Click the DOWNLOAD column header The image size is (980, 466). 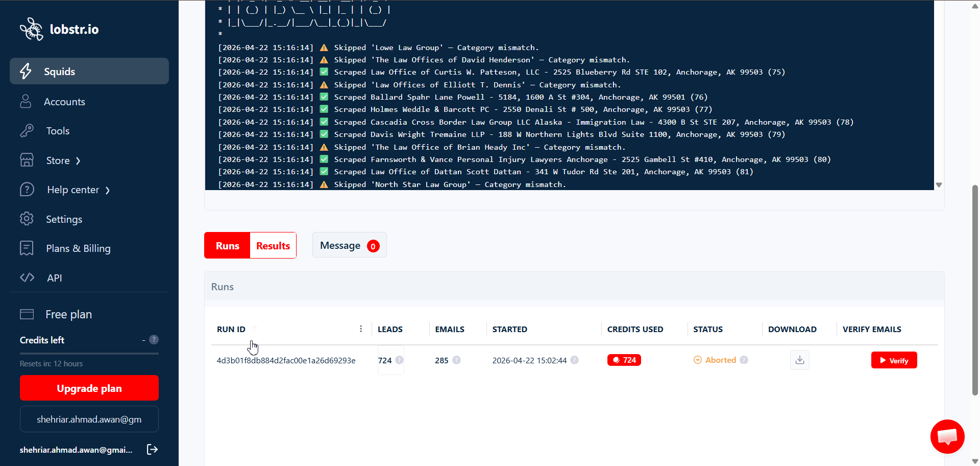tap(792, 329)
